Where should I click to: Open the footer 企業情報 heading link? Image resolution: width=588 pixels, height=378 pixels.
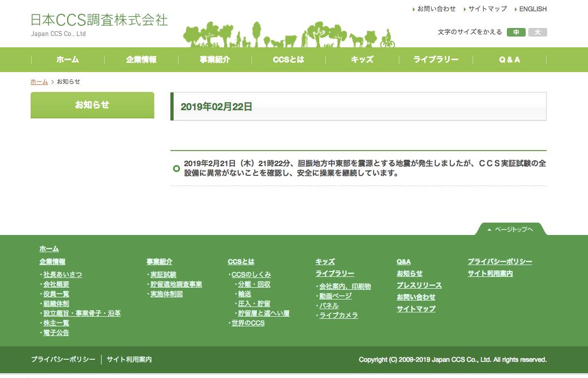(53, 262)
